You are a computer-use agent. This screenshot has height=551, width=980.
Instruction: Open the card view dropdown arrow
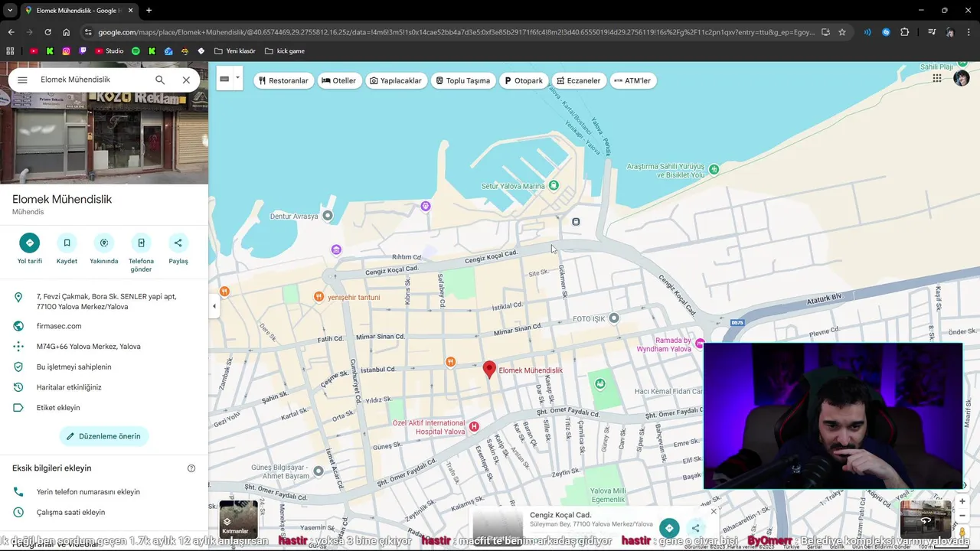click(238, 78)
